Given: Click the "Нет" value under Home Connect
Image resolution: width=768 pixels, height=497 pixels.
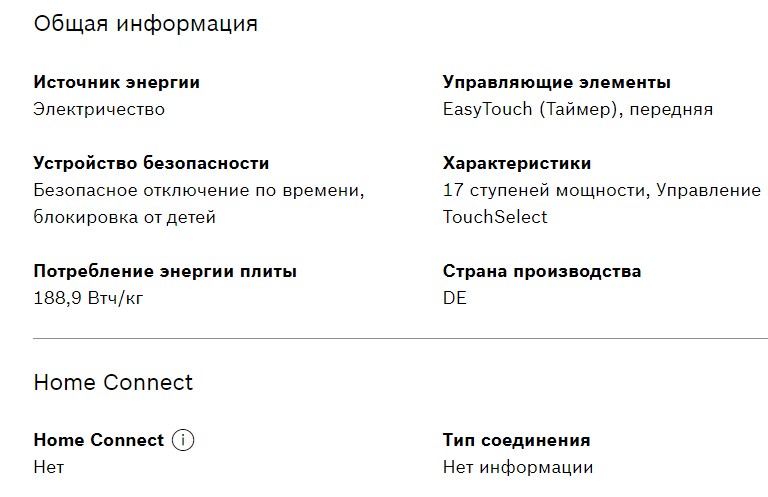Looking at the screenshot, I should [x=49, y=467].
